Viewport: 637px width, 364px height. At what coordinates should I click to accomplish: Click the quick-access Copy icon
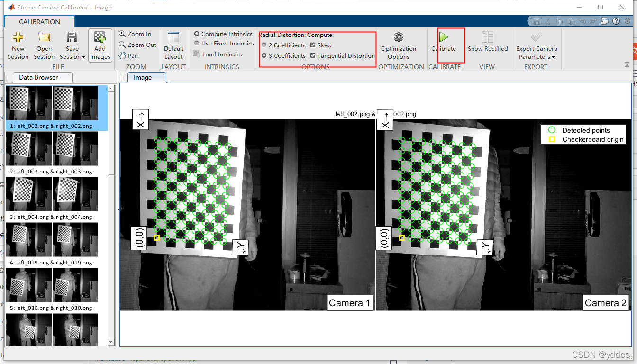(x=559, y=21)
